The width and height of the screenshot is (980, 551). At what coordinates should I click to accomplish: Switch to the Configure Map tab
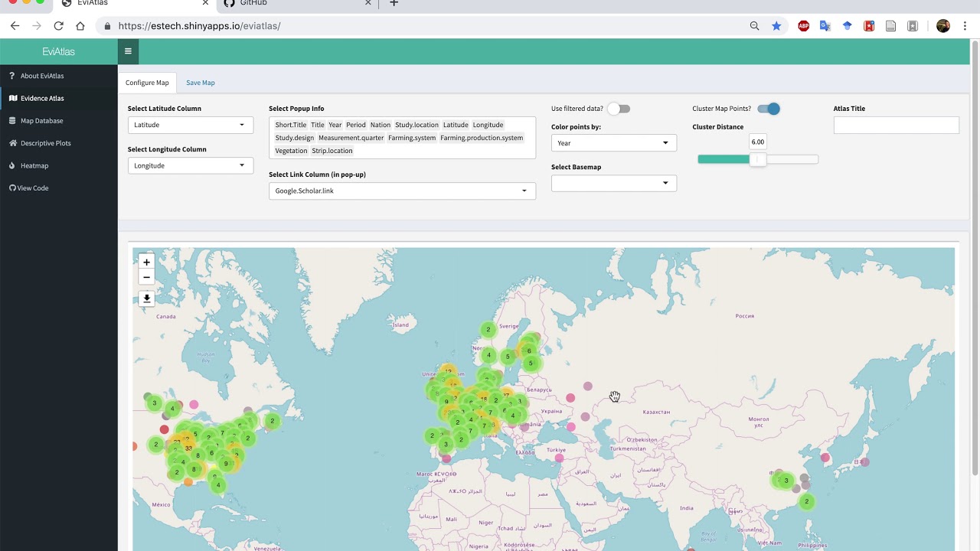click(x=147, y=83)
